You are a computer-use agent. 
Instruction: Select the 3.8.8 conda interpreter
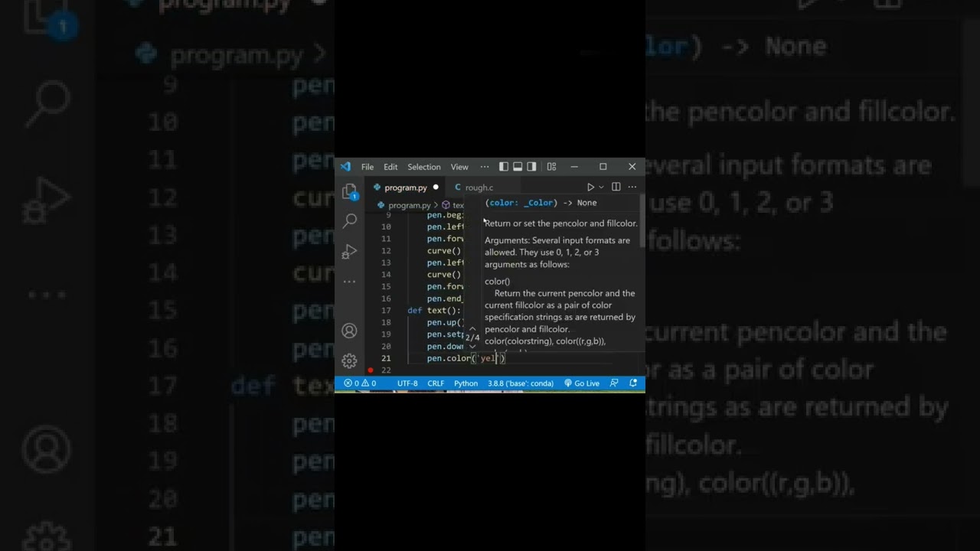521,383
